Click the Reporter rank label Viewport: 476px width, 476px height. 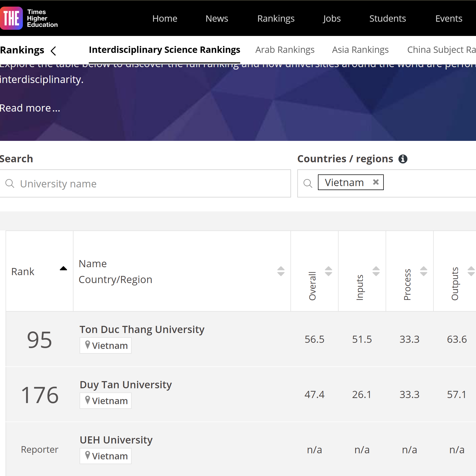tap(39, 450)
